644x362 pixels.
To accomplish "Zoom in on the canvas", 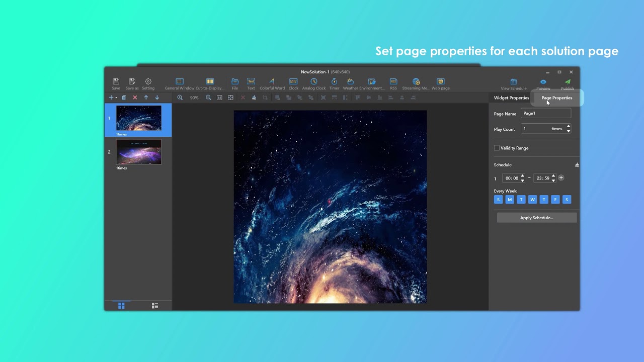I will (x=180, y=98).
